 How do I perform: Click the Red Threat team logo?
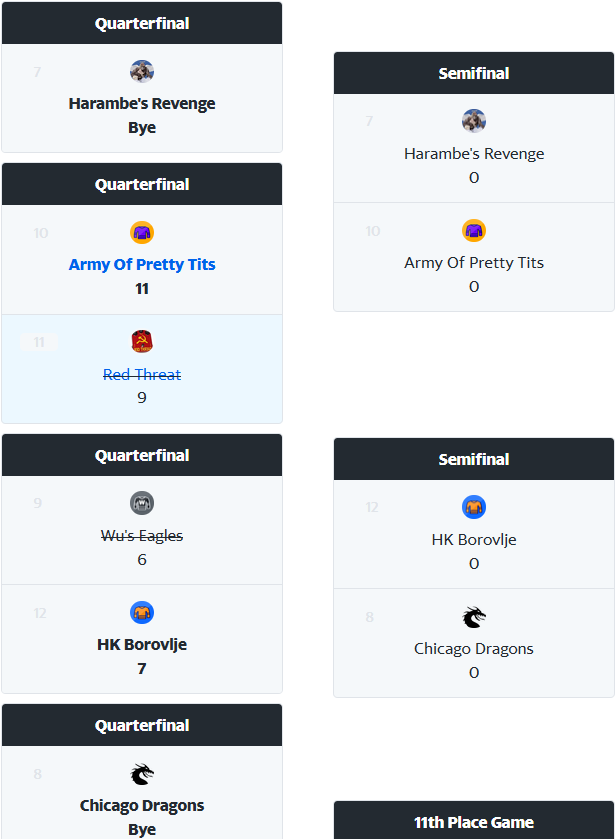[x=142, y=342]
